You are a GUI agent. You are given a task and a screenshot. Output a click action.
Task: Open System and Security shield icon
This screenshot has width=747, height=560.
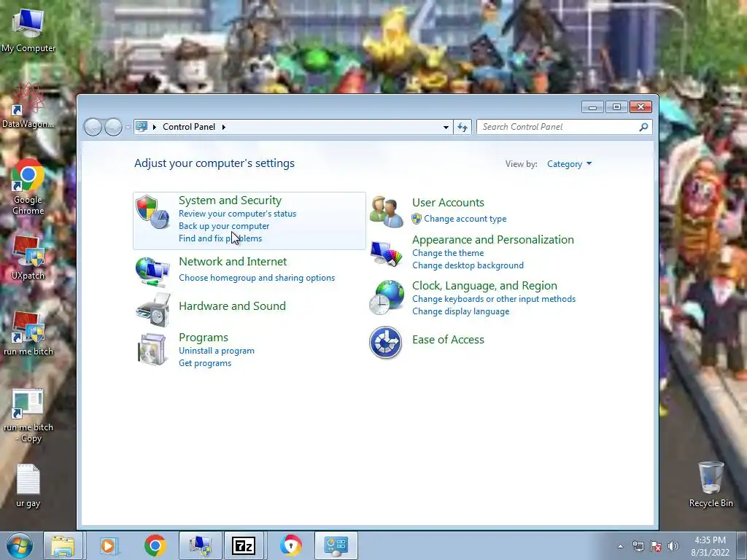(152, 212)
